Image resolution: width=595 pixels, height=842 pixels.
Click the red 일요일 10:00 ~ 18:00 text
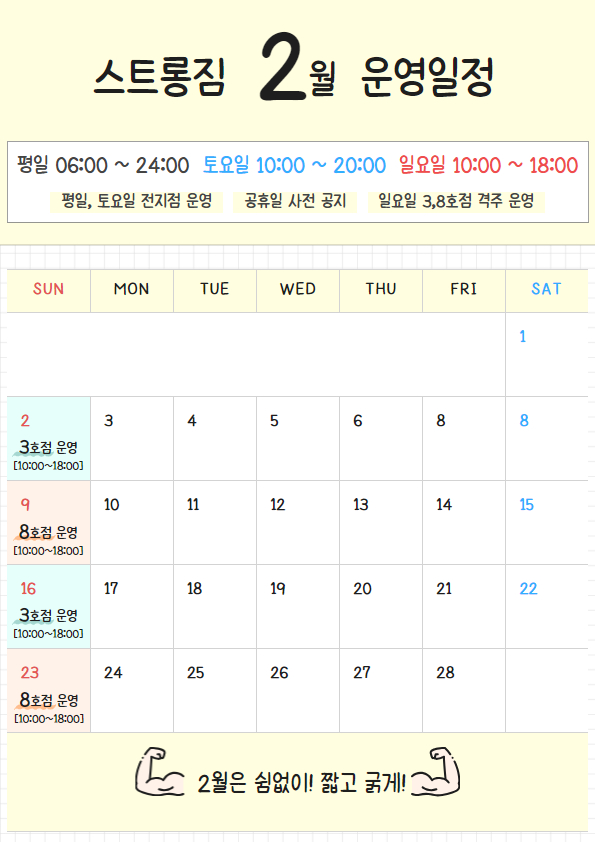[488, 165]
